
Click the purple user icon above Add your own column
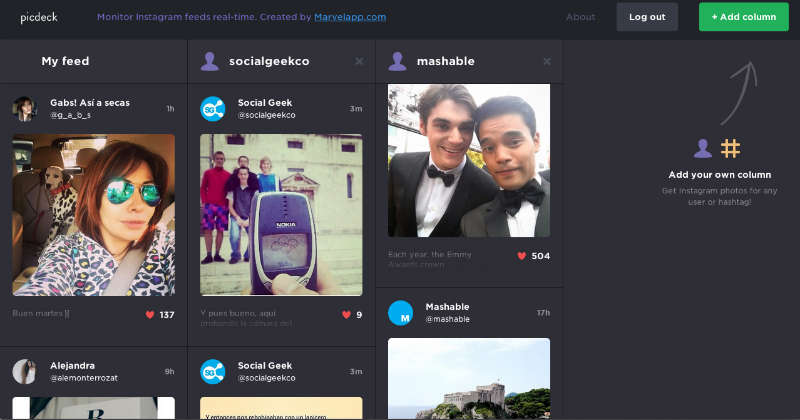[703, 149]
